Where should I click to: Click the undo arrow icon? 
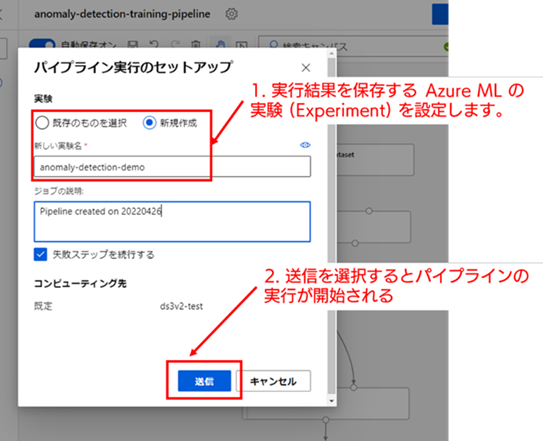tap(154, 44)
